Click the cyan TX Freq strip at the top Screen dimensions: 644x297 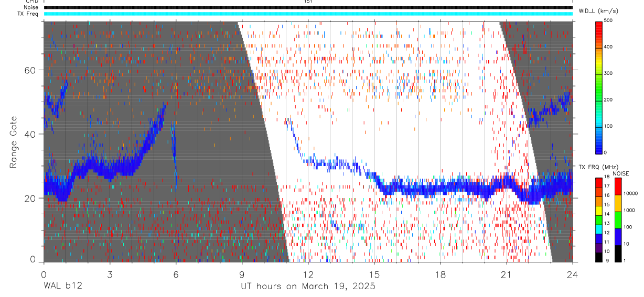[308, 14]
